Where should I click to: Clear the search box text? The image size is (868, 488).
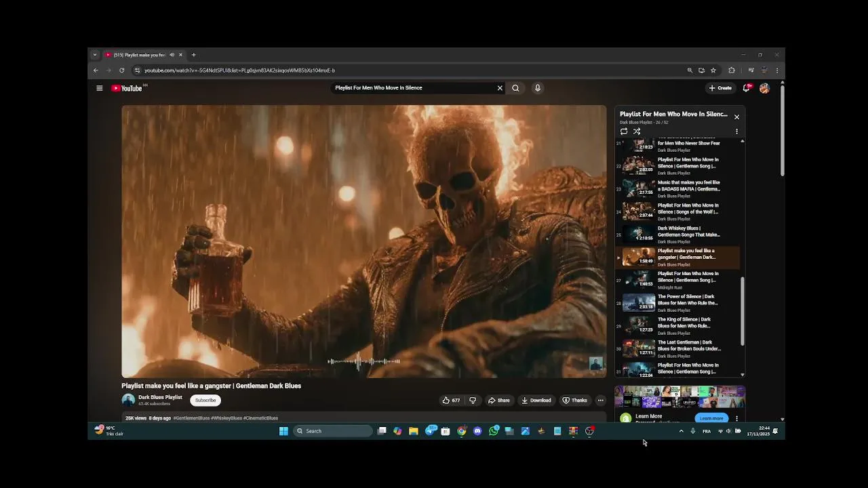point(500,88)
